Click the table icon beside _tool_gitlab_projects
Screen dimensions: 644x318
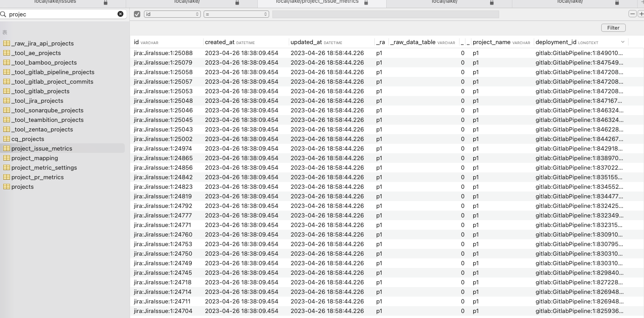click(6, 91)
